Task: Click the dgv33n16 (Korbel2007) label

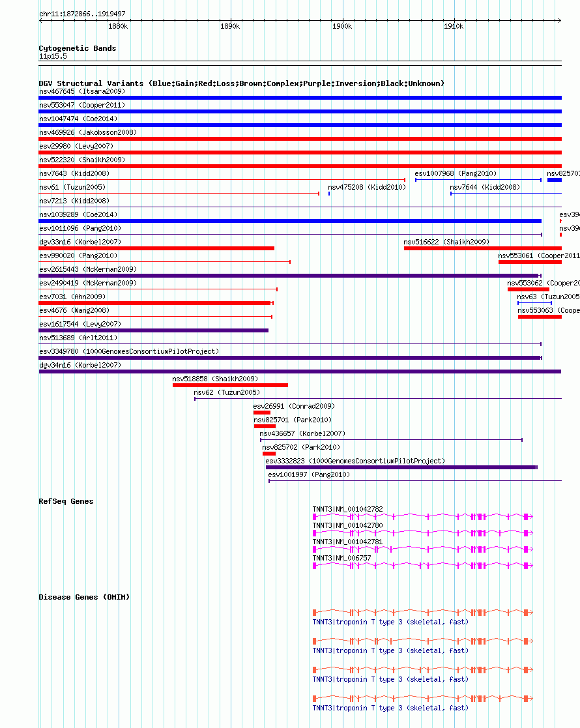Action: point(80,242)
